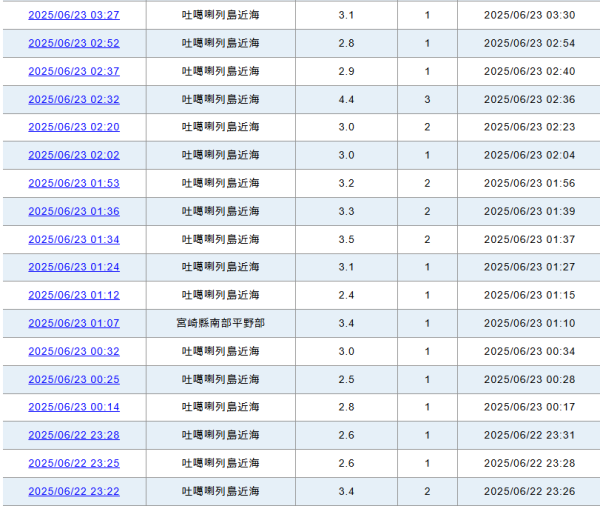Select the announcement time 2025/06/23 02:04

click(529, 155)
